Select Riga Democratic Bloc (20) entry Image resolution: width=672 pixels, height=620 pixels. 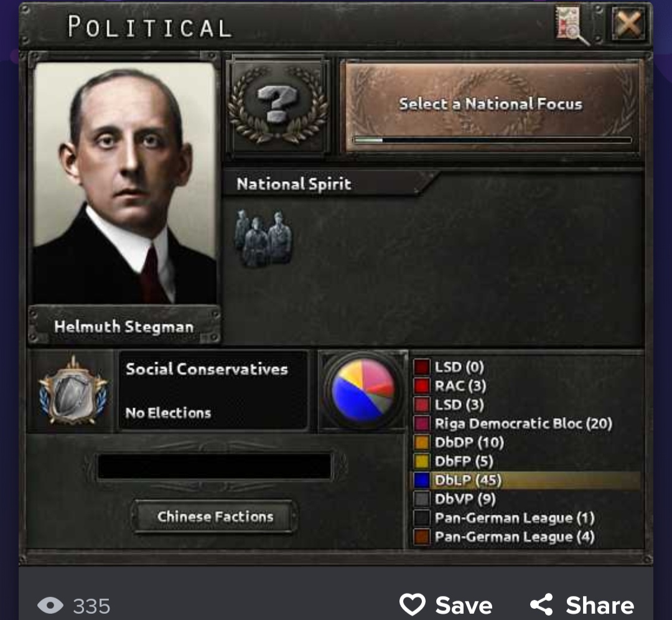click(513, 424)
